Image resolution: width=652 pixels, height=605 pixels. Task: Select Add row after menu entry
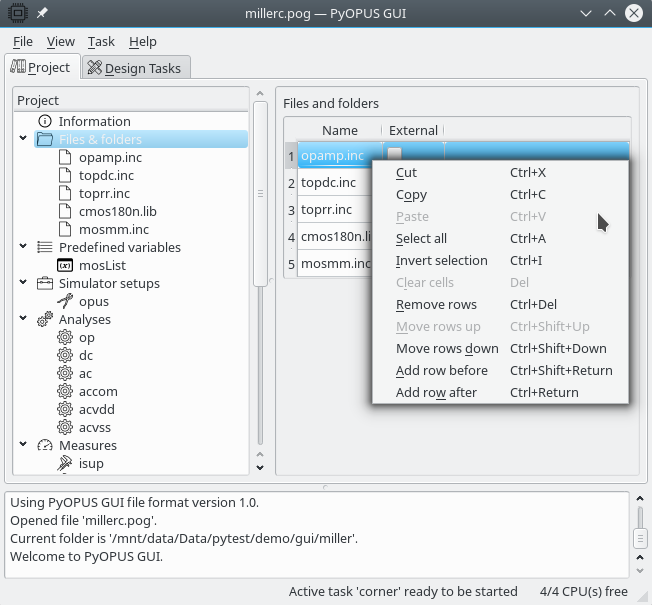click(x=436, y=392)
